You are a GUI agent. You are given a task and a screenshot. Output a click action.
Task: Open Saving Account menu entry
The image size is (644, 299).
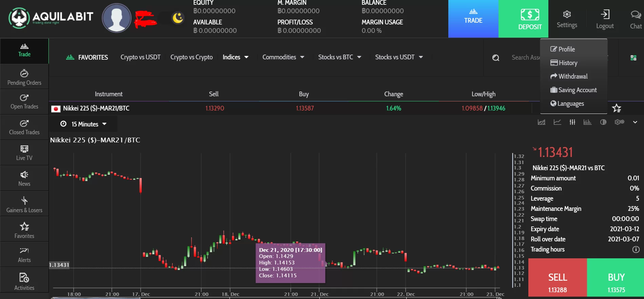coord(573,90)
